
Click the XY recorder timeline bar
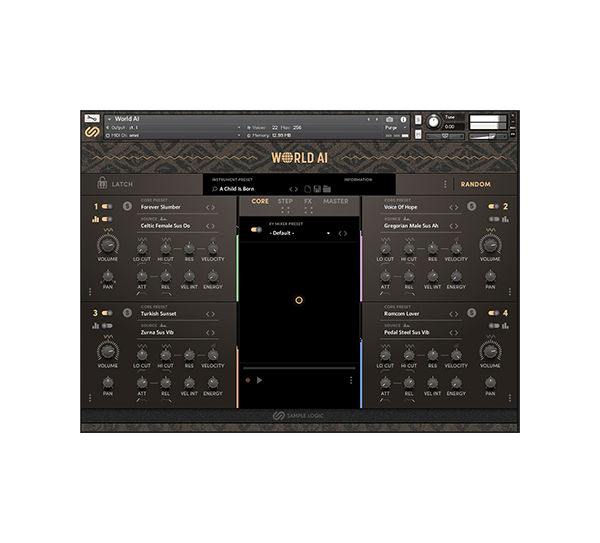pyautogui.click(x=299, y=368)
